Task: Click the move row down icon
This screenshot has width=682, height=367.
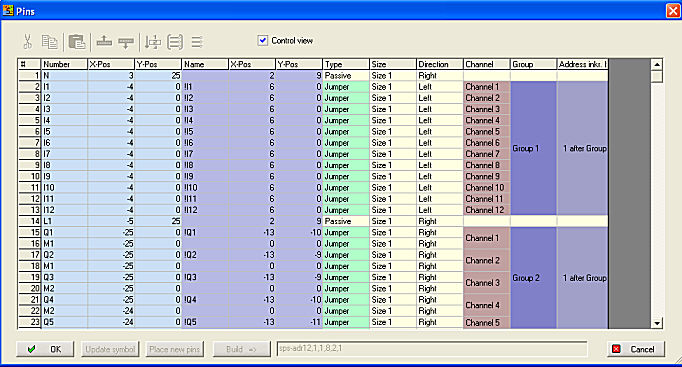Action: click(x=126, y=42)
